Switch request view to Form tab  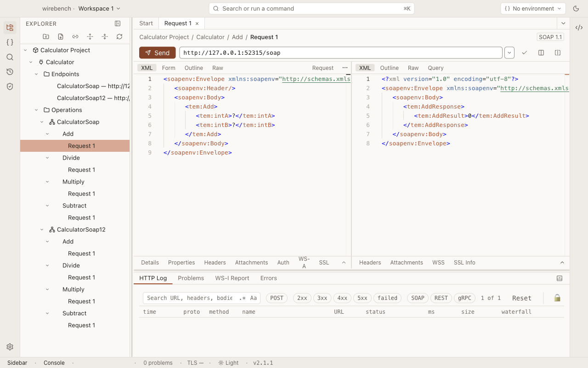pos(169,68)
